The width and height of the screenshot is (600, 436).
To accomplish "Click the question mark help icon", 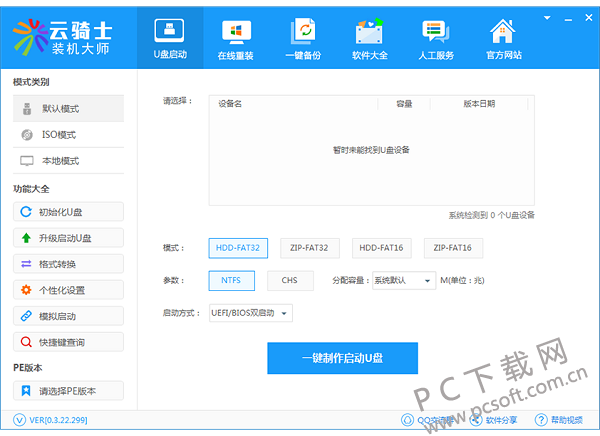I will pyautogui.click(x=541, y=420).
